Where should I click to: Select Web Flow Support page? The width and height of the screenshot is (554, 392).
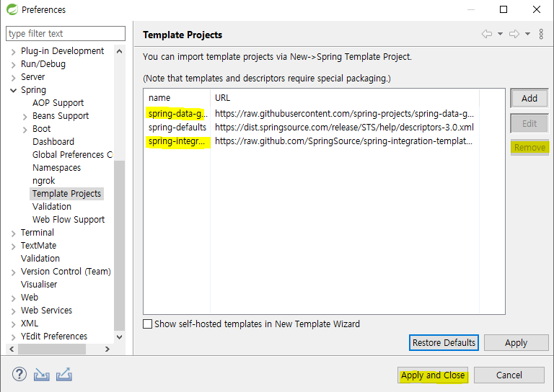69,220
